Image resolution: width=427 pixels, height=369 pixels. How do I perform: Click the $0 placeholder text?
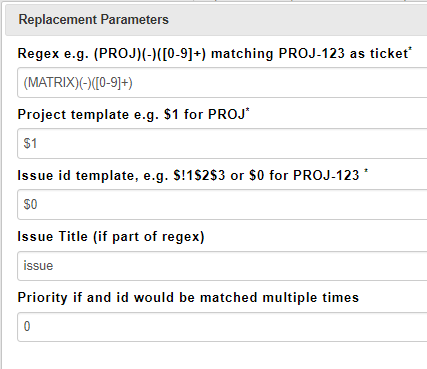click(x=30, y=205)
